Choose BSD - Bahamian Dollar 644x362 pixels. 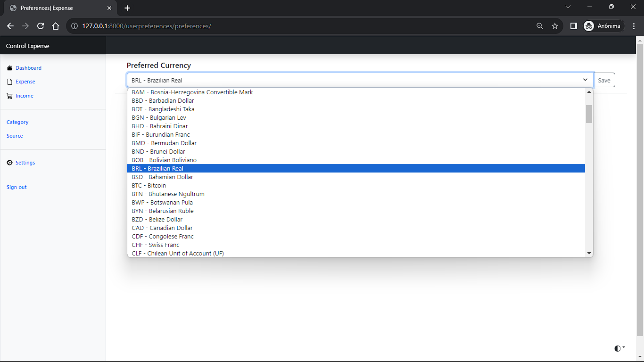356,177
